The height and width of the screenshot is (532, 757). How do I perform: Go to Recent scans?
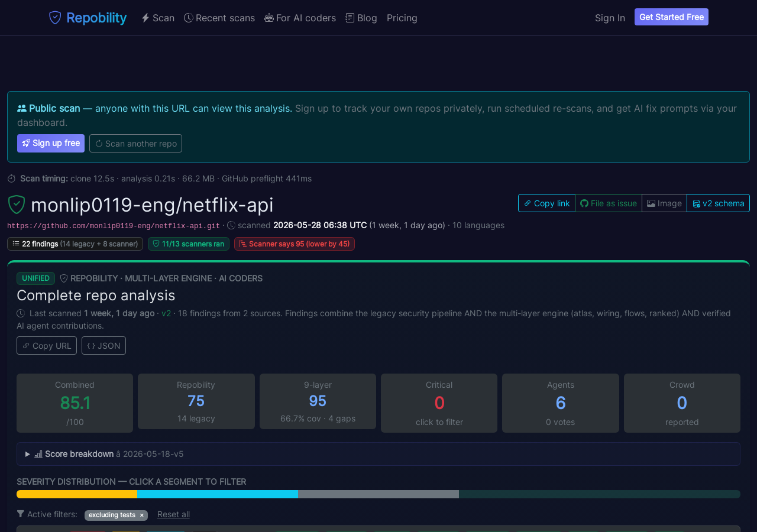(x=219, y=18)
